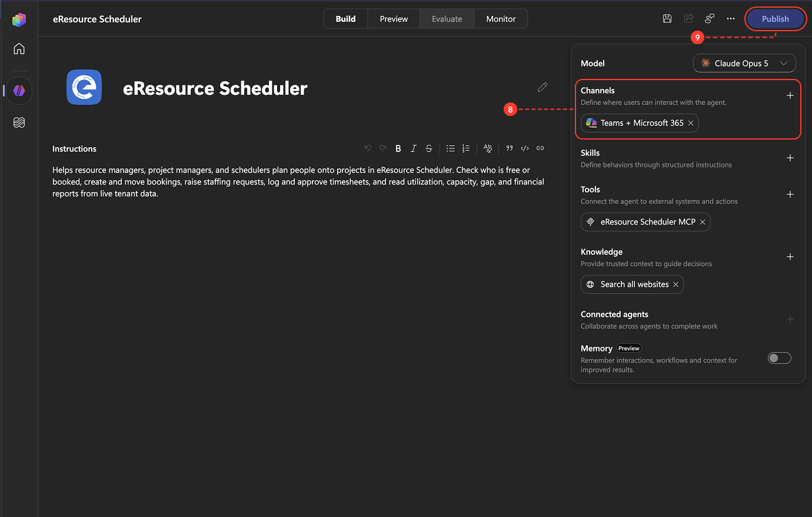The image size is (812, 517).
Task: Toggle italic formatting in Instructions
Action: click(414, 148)
